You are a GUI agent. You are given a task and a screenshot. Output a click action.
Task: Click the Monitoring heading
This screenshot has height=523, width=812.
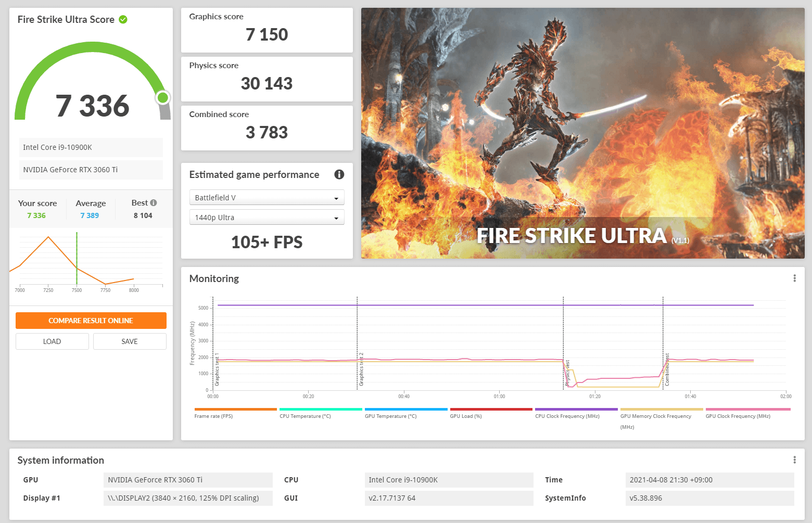[214, 278]
